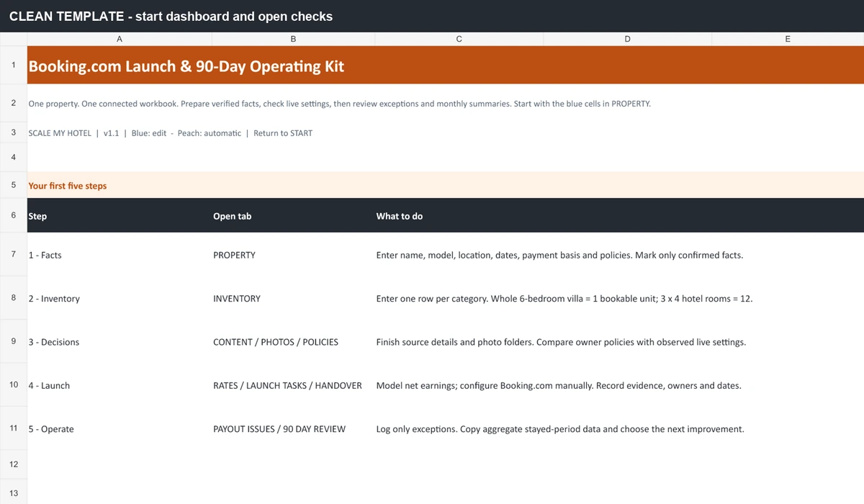Click the 'Return to START' text

[283, 133]
